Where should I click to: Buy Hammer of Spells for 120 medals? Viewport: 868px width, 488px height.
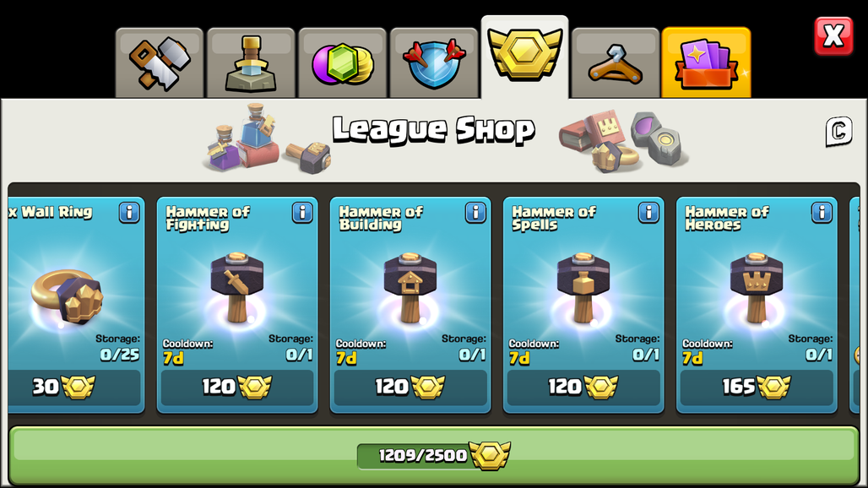pyautogui.click(x=583, y=388)
